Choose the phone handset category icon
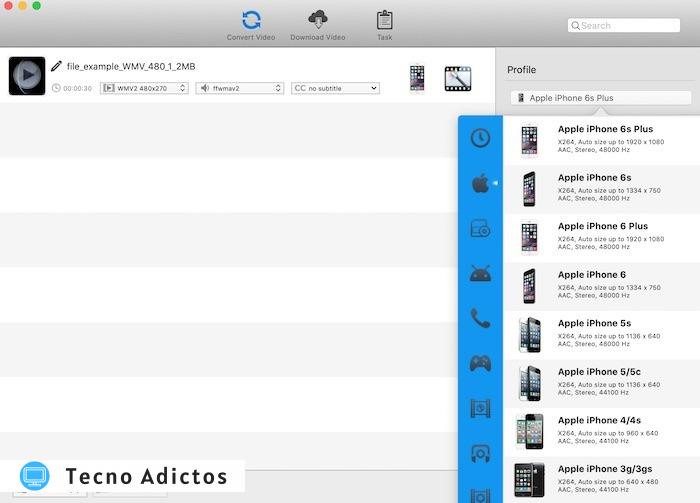The image size is (700, 503). click(480, 318)
